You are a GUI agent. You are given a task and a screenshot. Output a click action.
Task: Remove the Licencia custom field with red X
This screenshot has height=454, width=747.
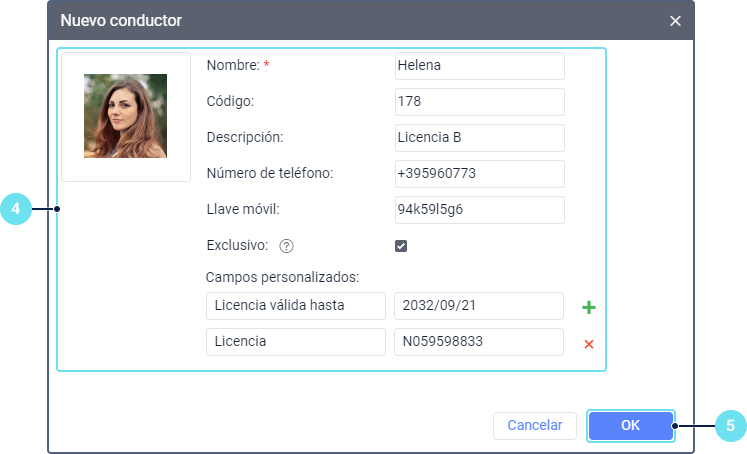tap(589, 344)
